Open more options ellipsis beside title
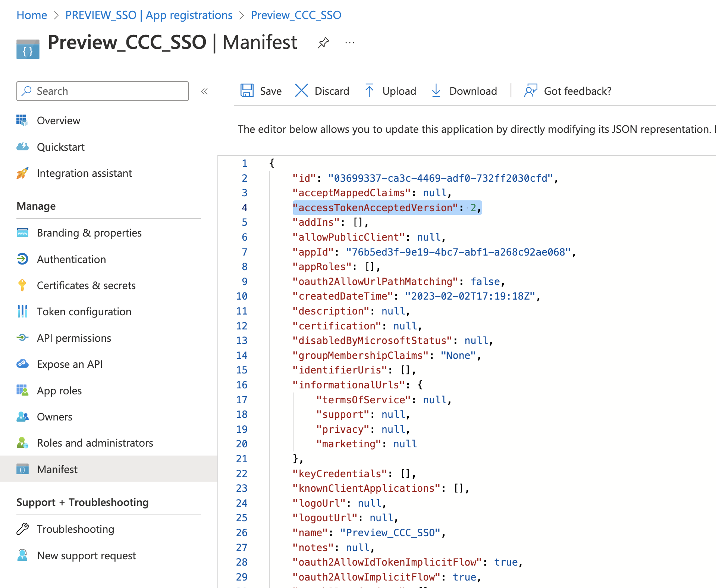Screen dimensions: 716x588 tap(350, 43)
